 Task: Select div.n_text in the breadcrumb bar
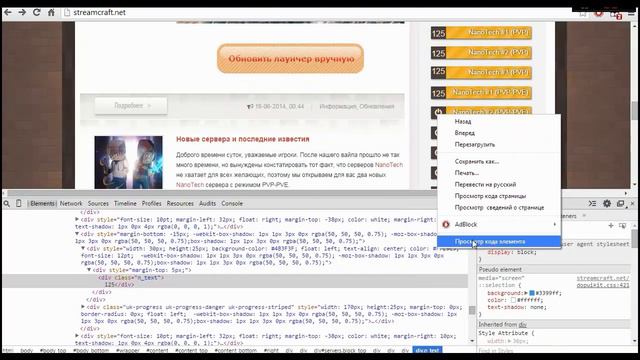pos(427,350)
